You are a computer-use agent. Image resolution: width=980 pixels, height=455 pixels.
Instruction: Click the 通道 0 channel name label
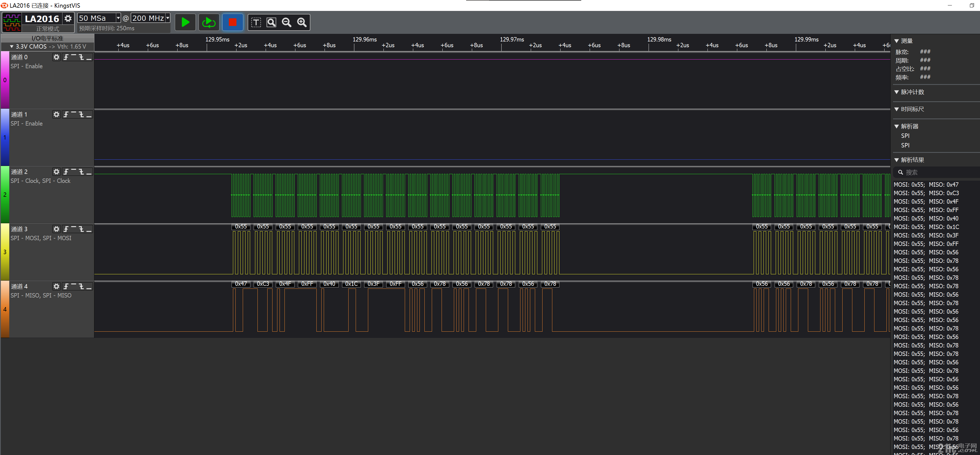pyautogui.click(x=19, y=57)
